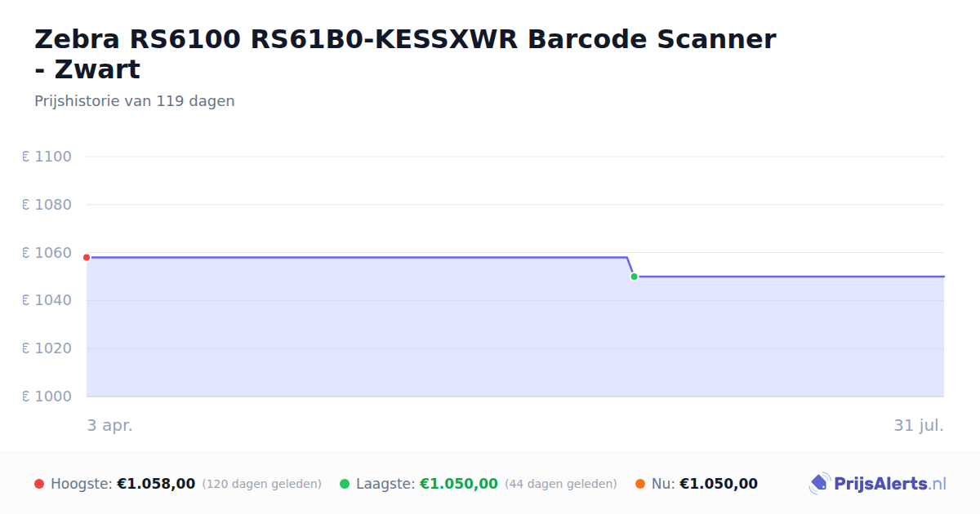Click the current price value after Nu

(719, 484)
